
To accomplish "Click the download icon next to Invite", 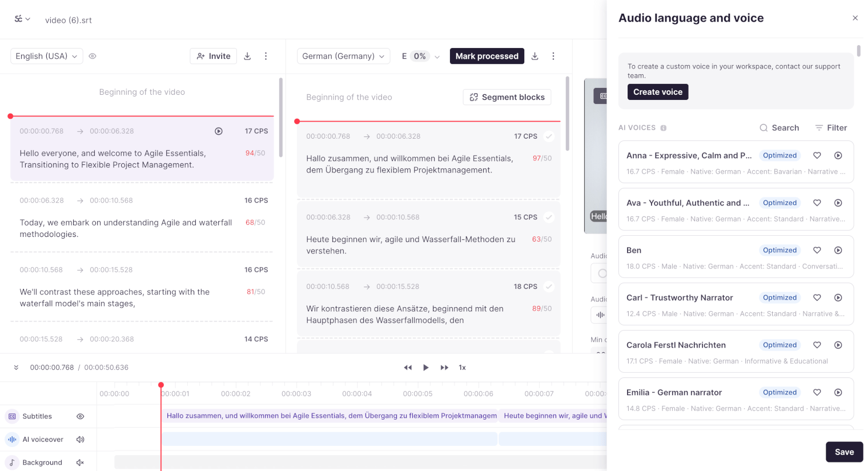I will pyautogui.click(x=247, y=56).
